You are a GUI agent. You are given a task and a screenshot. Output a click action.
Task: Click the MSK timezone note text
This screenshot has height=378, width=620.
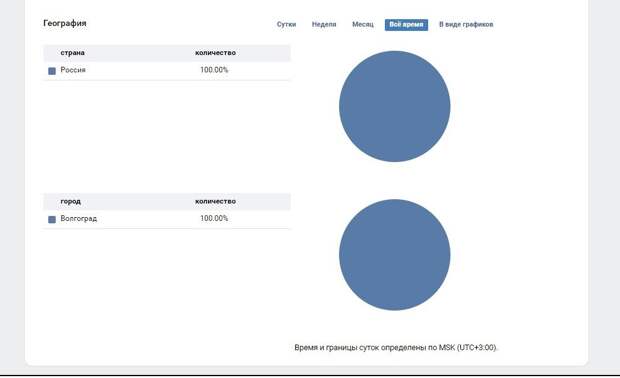click(x=396, y=348)
